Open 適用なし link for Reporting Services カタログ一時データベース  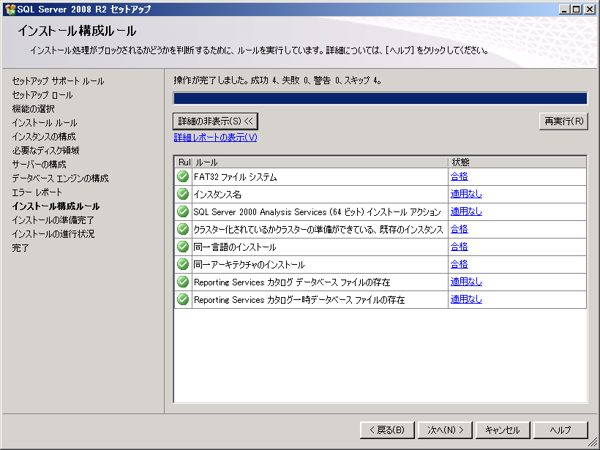tap(466, 299)
